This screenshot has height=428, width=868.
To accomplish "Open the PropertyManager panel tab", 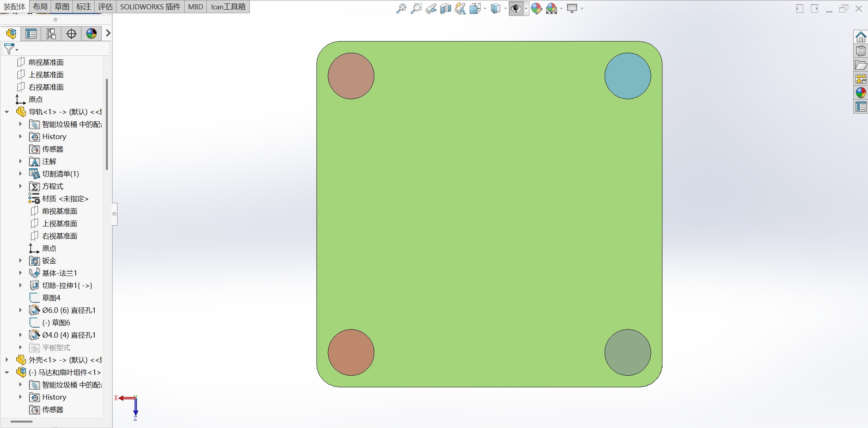I will pos(31,34).
